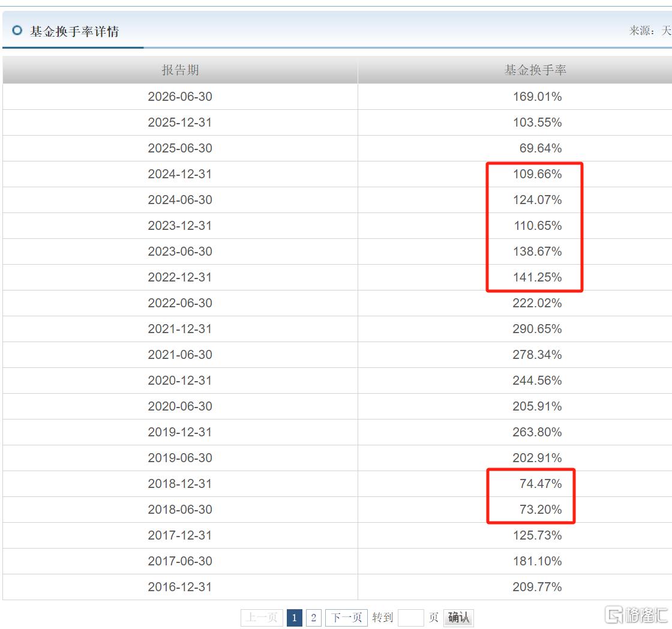Select the 2019-06-30 report date
Image resolution: width=672 pixels, height=629 pixels.
tap(180, 457)
